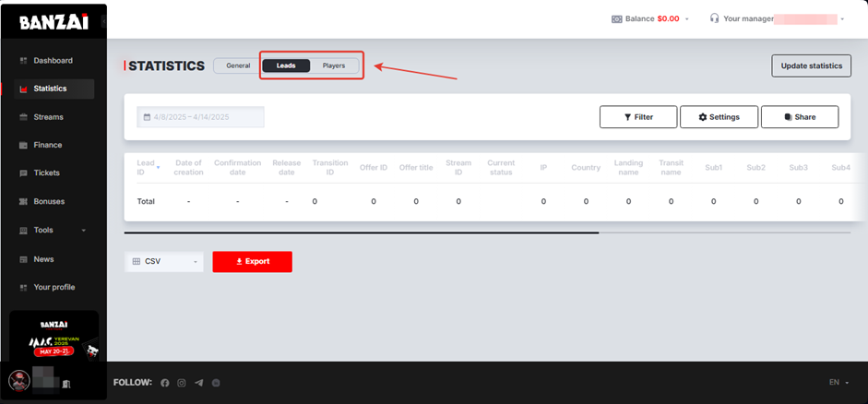This screenshot has height=404, width=868.
Task: Open Tickets from the sidebar
Action: coord(46,172)
